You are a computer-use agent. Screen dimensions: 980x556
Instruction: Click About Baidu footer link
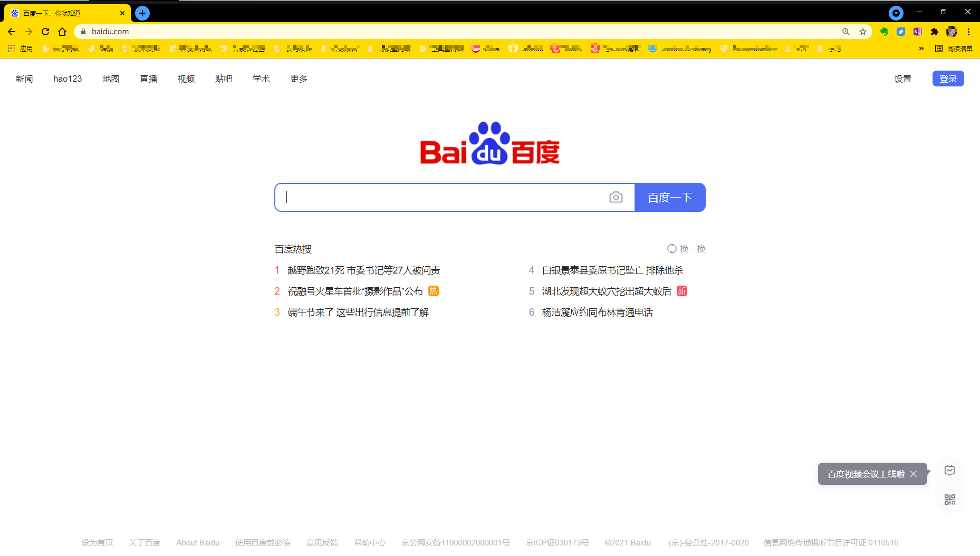(x=198, y=542)
